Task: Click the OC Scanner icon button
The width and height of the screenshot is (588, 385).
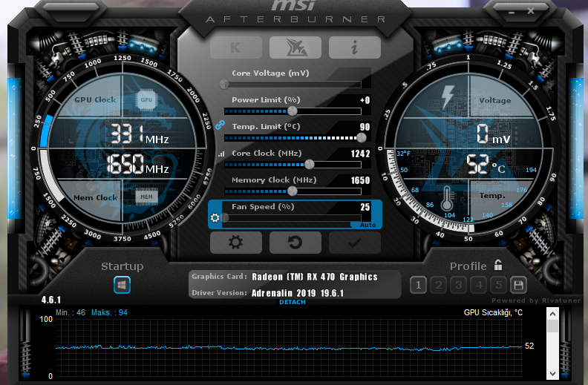Action: pos(295,47)
